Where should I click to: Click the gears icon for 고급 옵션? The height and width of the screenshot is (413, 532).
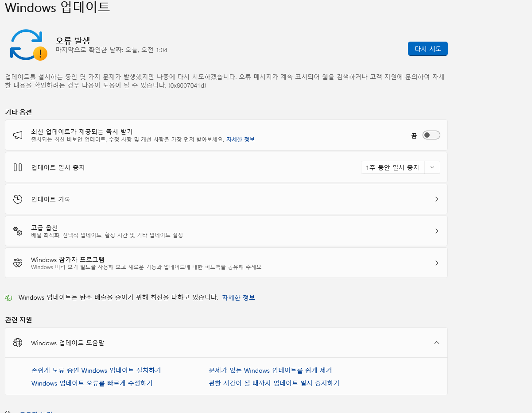point(18,231)
